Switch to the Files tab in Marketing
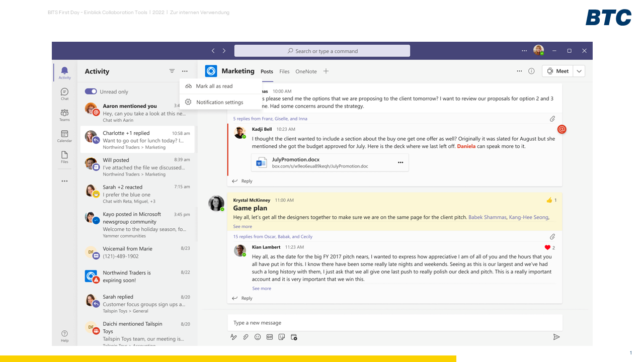 coord(284,71)
